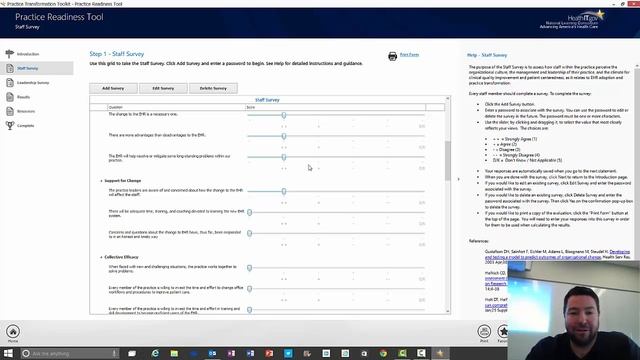Open the Print Form link
Screen dimensions: 640x360
click(409, 55)
